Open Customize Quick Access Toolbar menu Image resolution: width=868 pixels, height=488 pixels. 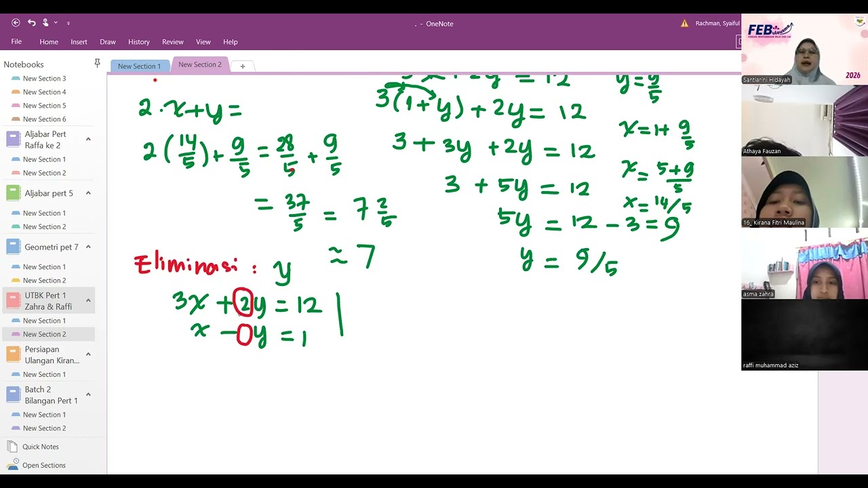click(x=68, y=23)
